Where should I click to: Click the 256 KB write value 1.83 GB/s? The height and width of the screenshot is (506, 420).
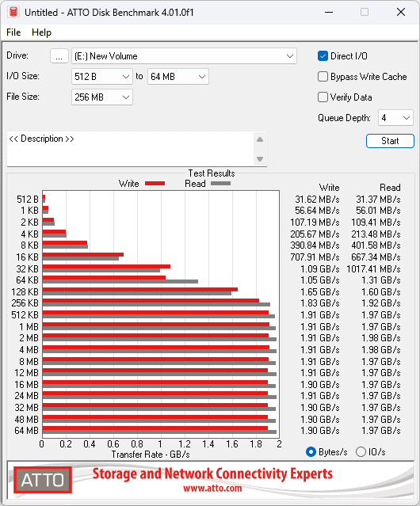(x=320, y=303)
